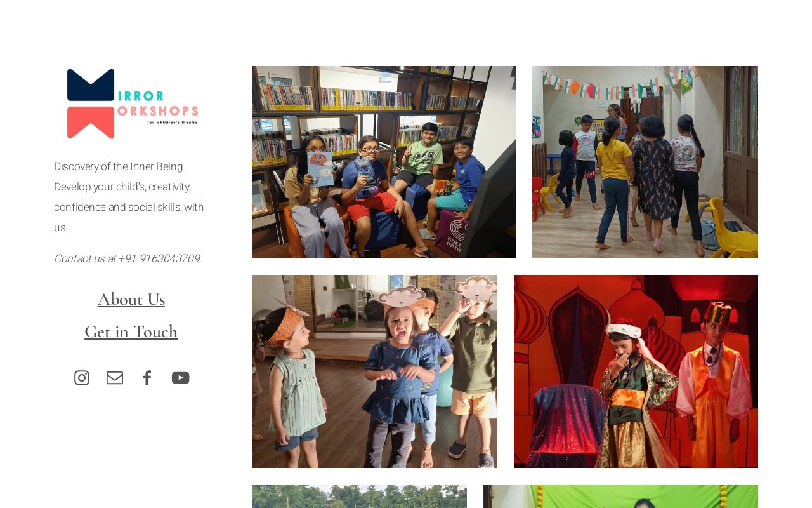Open the YouTube channel icon
812x508 pixels.
point(180,378)
